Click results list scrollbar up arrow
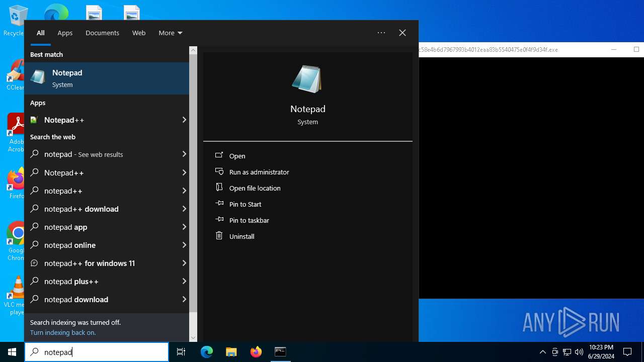 click(193, 50)
